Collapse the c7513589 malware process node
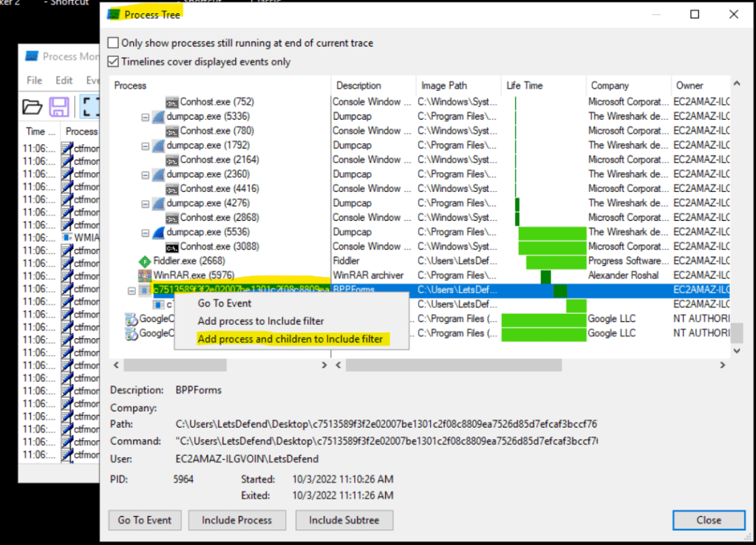 [x=132, y=290]
